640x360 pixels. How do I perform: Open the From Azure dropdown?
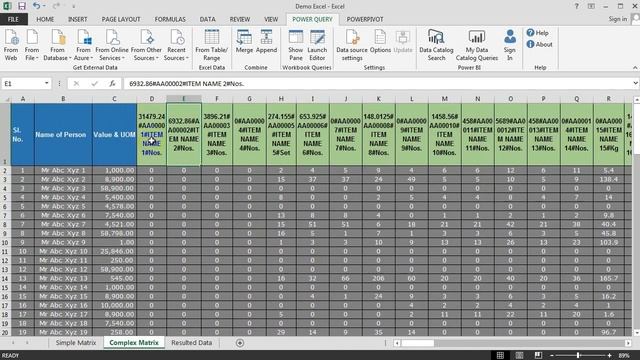pyautogui.click(x=83, y=45)
